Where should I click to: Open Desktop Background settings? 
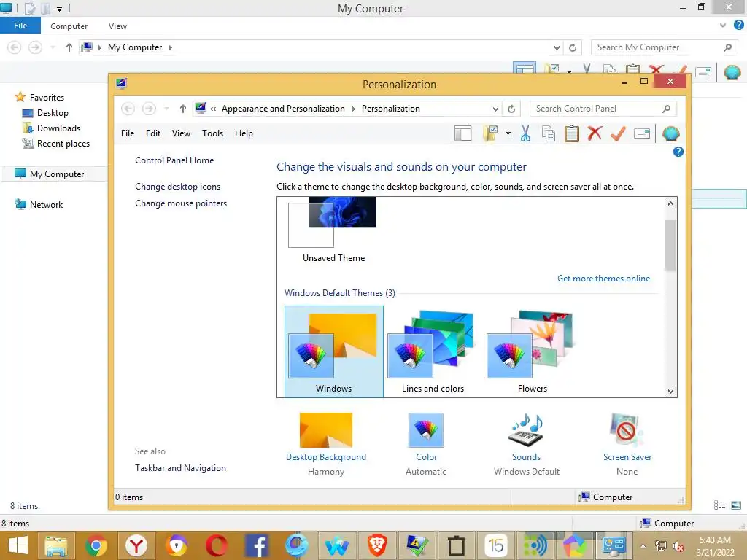tap(326, 444)
